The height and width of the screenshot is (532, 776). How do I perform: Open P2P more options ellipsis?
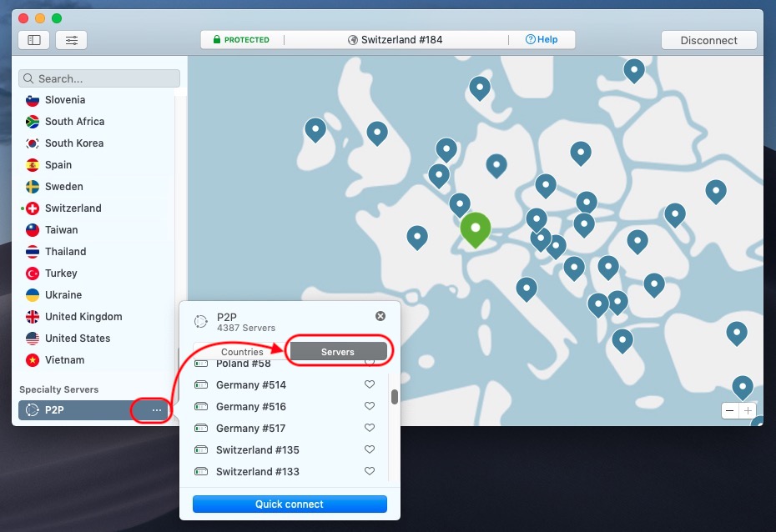point(156,410)
